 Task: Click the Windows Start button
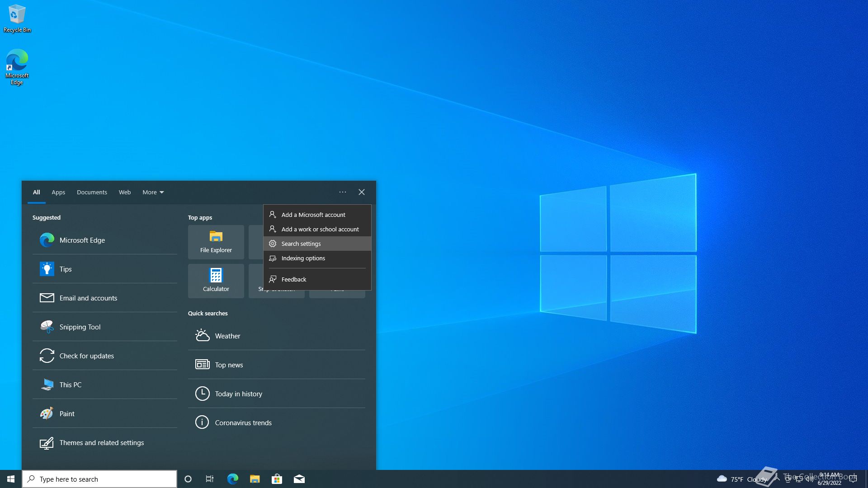[11, 479]
